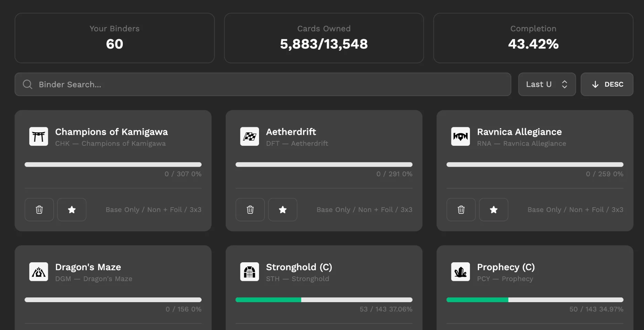
Task: Click the Dragon's Maze progress bar
Action: click(113, 300)
